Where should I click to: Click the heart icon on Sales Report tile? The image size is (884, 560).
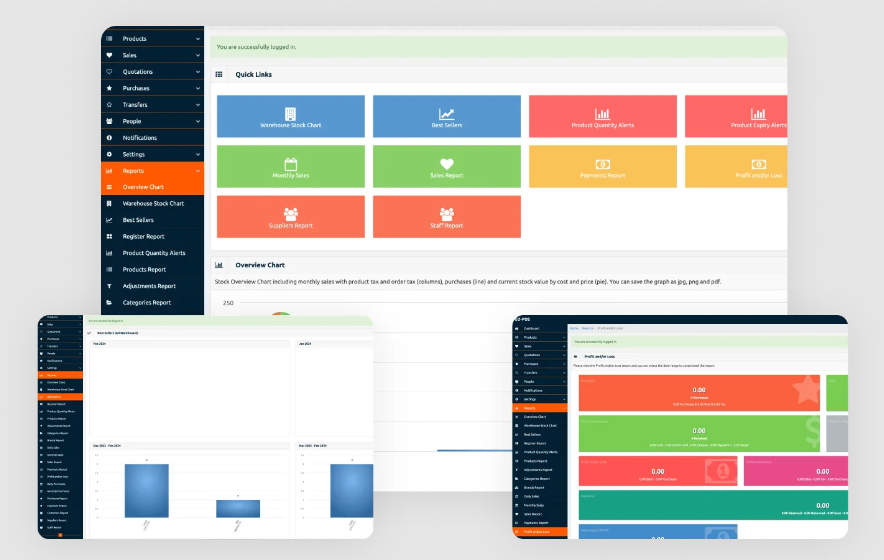pos(447,164)
